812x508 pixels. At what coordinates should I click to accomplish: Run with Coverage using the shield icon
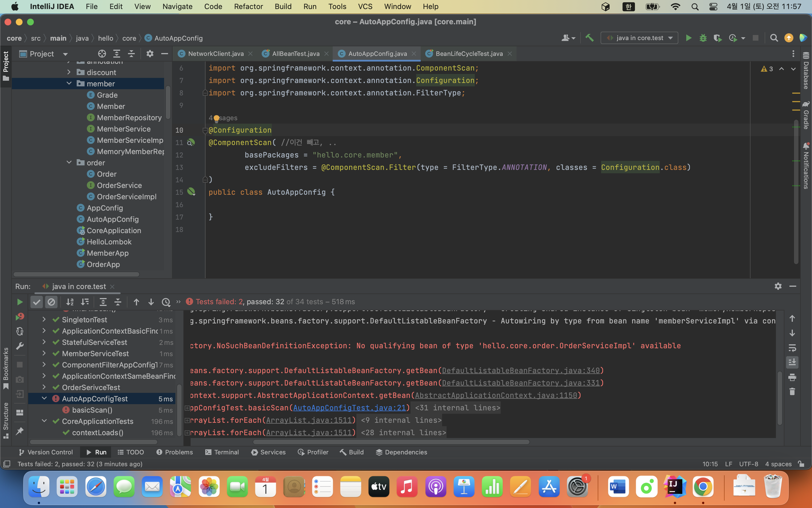(717, 38)
